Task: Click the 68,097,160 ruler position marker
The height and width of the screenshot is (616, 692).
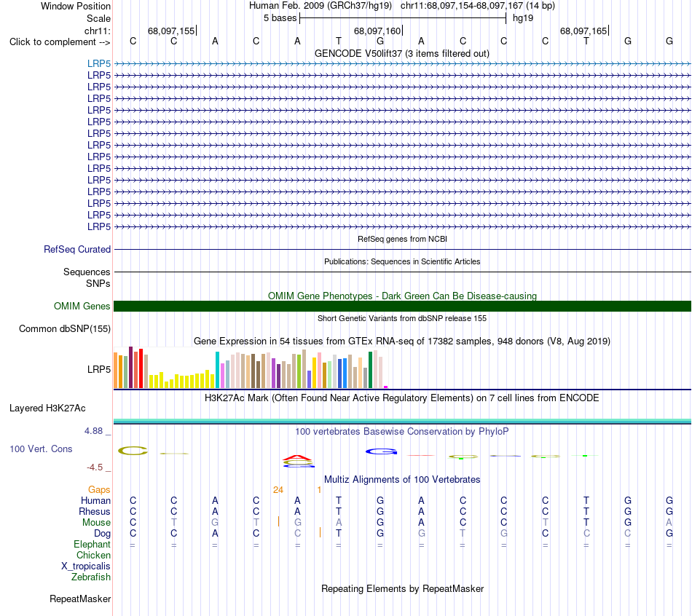Action: click(x=378, y=31)
